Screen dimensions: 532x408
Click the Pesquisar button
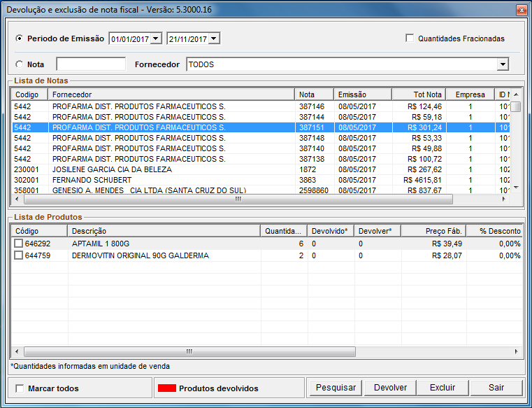coord(336,388)
